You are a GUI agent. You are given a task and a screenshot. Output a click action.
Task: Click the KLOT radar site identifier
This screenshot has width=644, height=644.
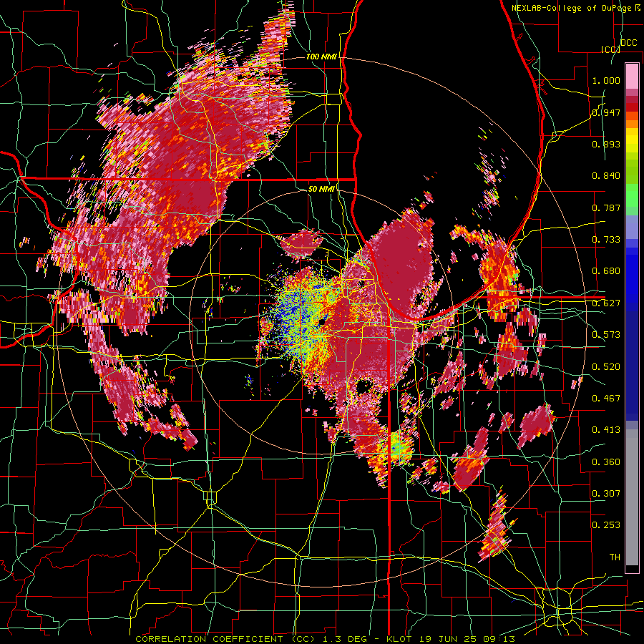(399, 639)
